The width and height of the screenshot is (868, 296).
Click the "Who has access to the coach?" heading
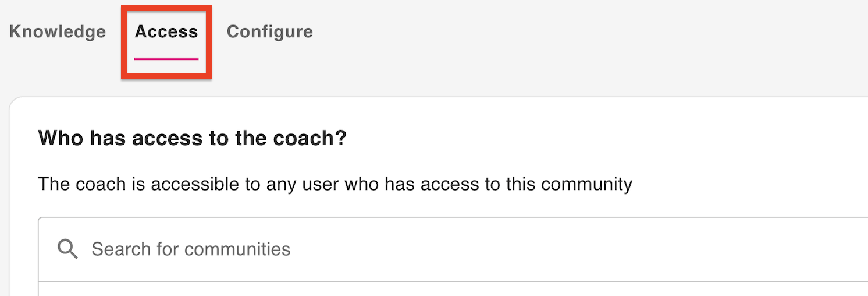tap(192, 139)
